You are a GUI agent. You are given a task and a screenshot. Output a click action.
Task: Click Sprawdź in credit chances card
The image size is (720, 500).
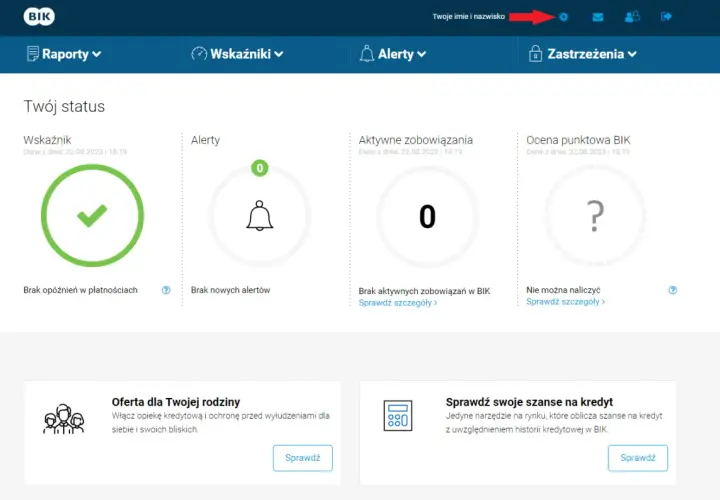638,458
